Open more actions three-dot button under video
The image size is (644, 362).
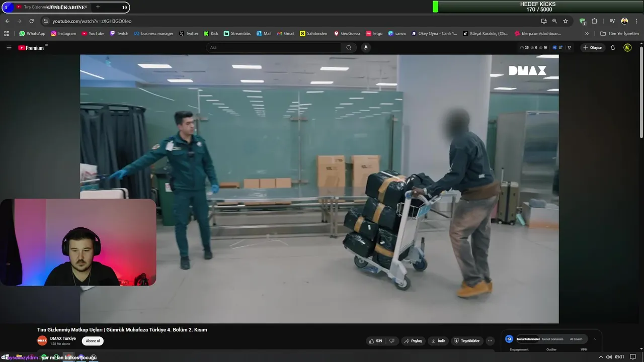(490, 341)
